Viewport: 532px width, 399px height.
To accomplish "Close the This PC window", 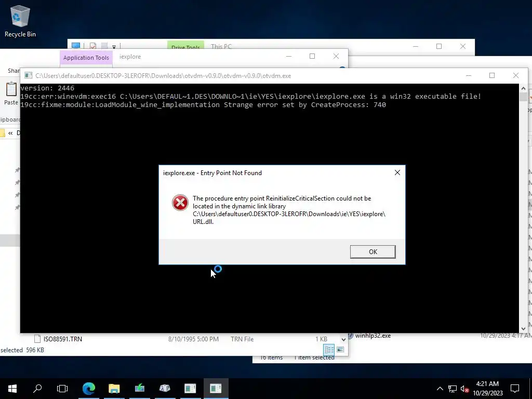I will pyautogui.click(x=463, y=46).
